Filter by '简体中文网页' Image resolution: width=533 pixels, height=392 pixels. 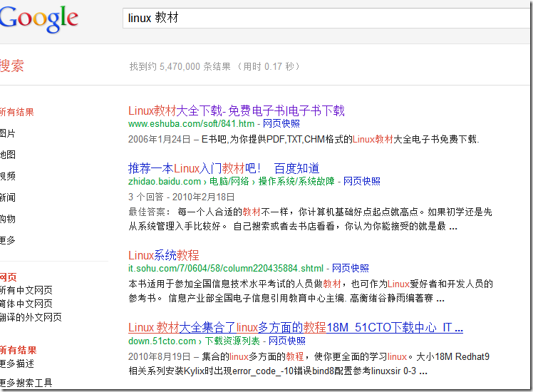click(x=26, y=304)
